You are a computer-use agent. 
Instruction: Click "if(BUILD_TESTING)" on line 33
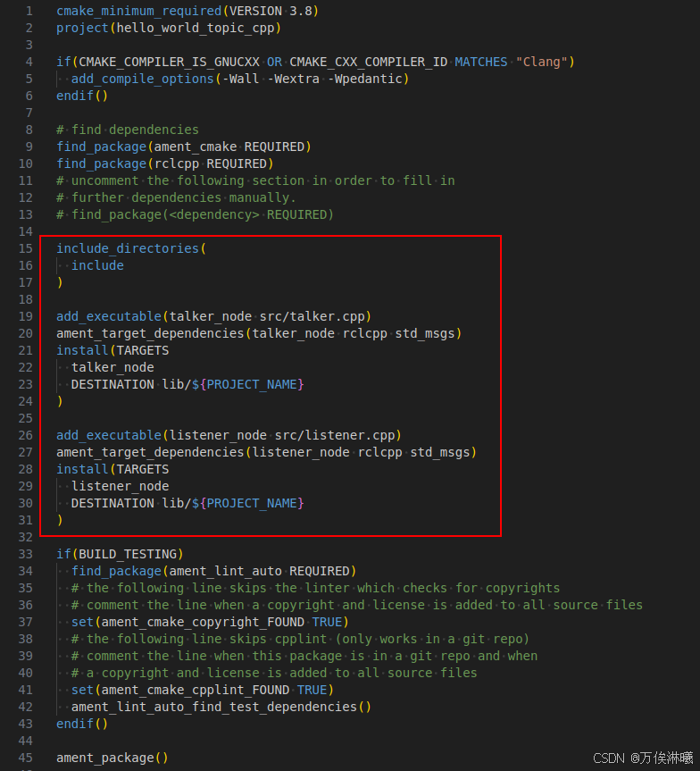(120, 554)
